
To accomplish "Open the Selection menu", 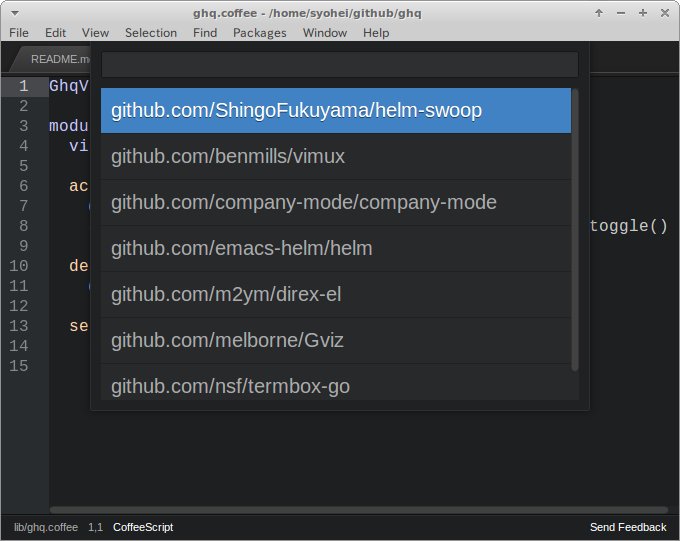I will [151, 33].
